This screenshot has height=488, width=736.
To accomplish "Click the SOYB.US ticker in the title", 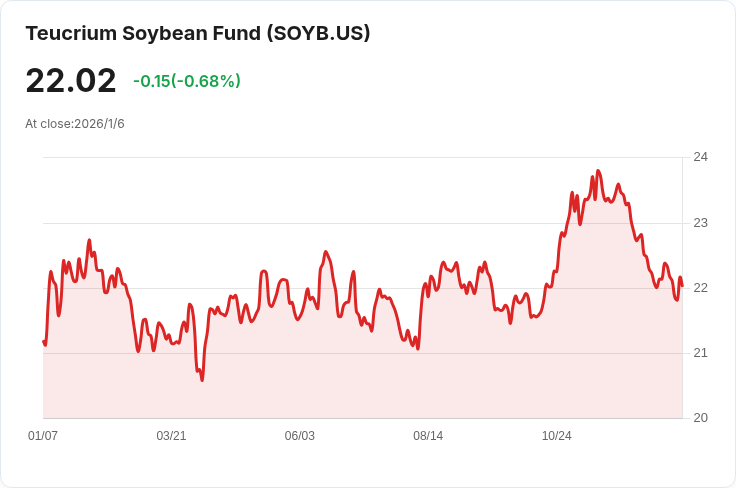I will pyautogui.click(x=318, y=33).
